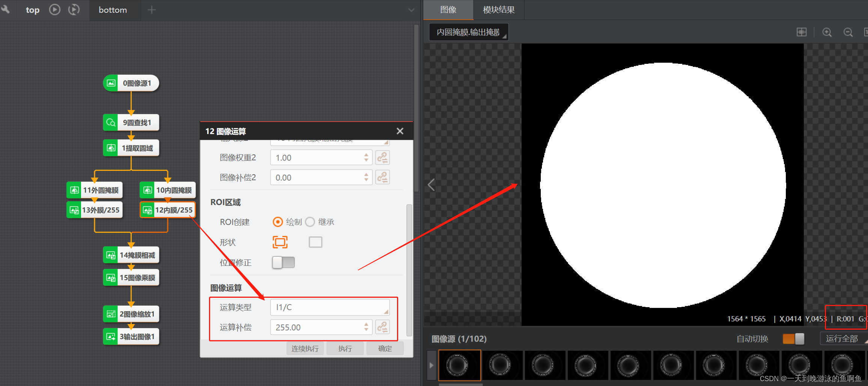The width and height of the screenshot is (868, 386).
Task: Select the 0图像源1 node
Action: (131, 83)
